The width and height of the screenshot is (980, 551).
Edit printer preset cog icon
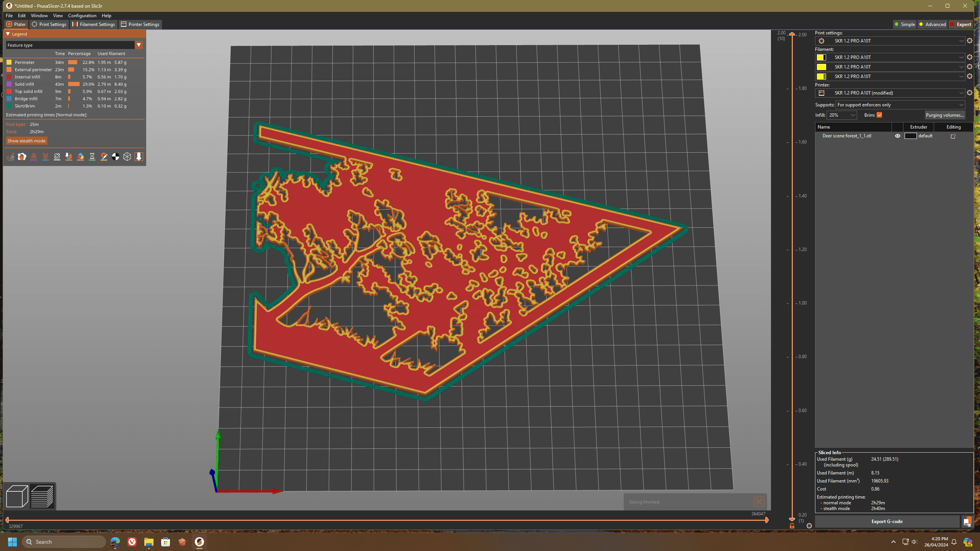click(970, 93)
